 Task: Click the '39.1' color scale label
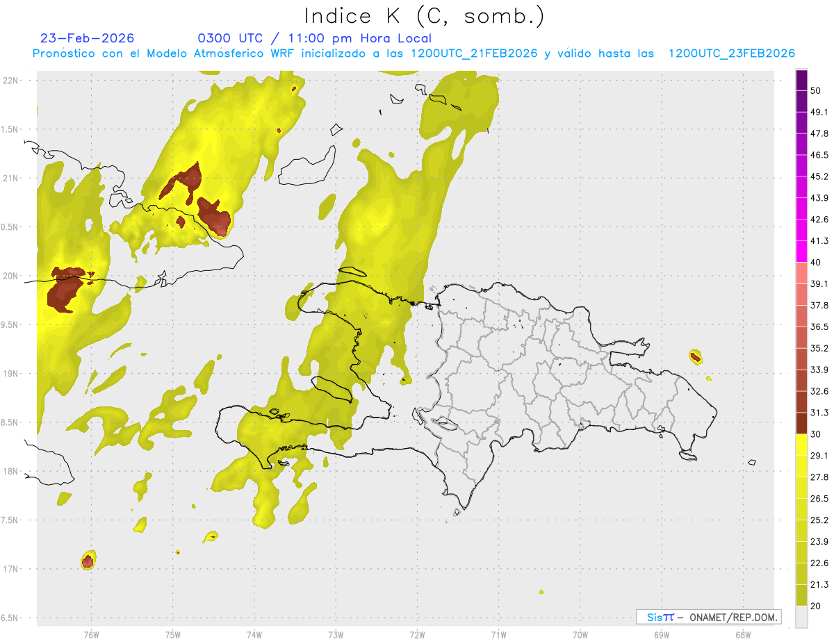(x=819, y=284)
